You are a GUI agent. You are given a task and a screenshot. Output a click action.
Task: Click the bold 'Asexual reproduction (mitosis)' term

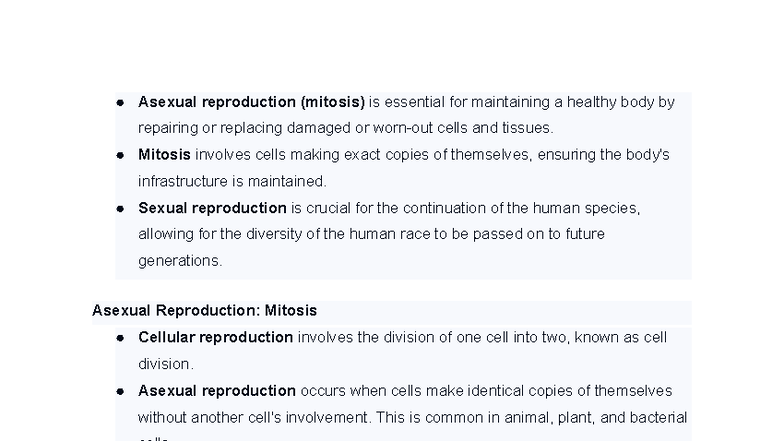pos(252,102)
